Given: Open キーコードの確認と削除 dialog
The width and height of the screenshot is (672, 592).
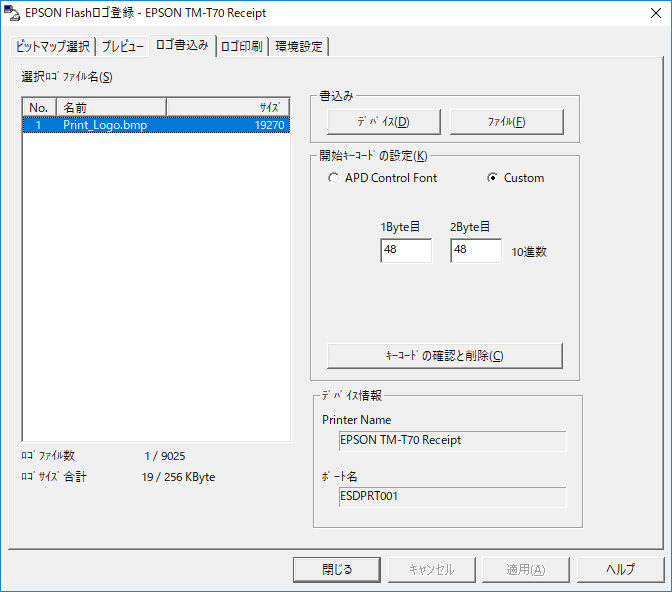Looking at the screenshot, I should tap(444, 356).
